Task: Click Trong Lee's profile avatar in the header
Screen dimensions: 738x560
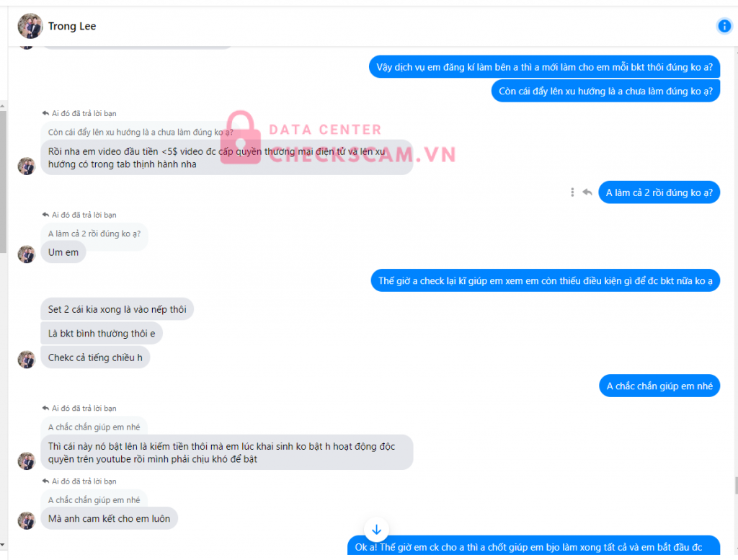Action: (30, 26)
